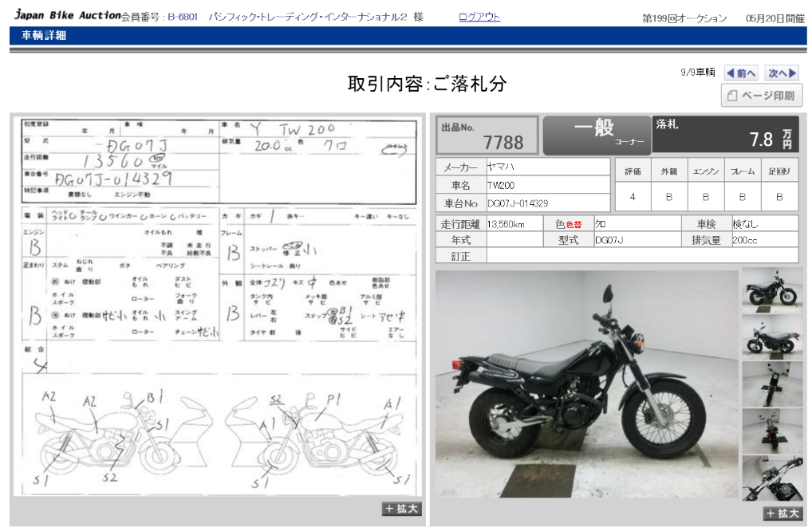This screenshot has height=531, width=812.
Task: Open the scanned auction inspection sheet
Action: click(x=219, y=307)
